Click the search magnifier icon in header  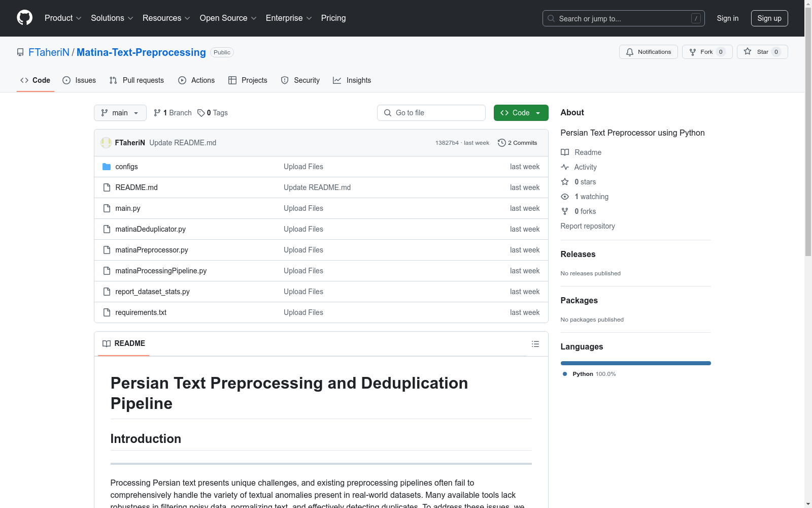coord(551,18)
